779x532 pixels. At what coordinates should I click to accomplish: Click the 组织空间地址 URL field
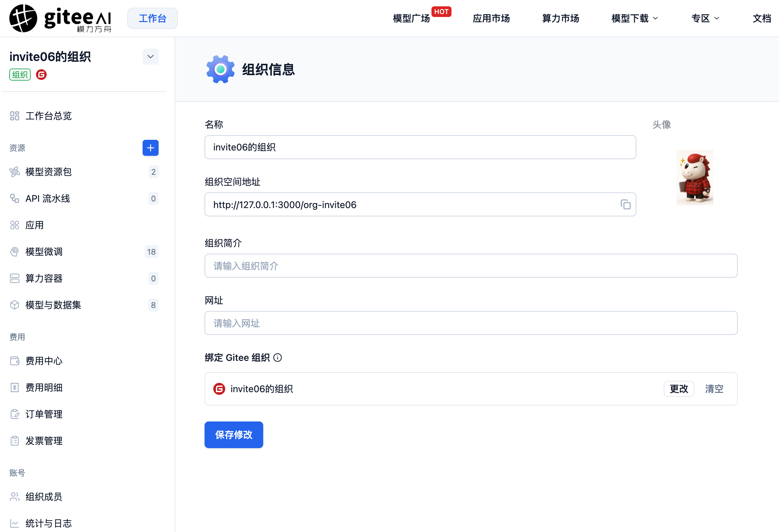420,205
